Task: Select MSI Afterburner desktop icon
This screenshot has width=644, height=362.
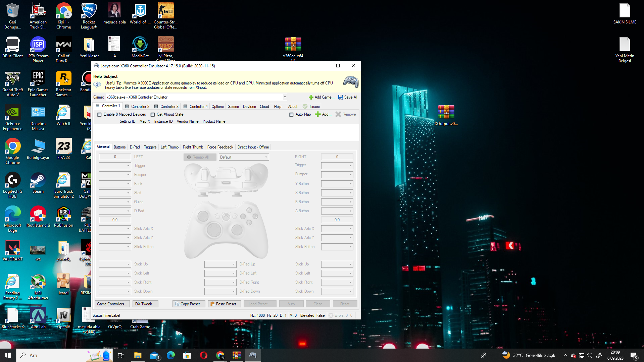Action: pos(38,287)
